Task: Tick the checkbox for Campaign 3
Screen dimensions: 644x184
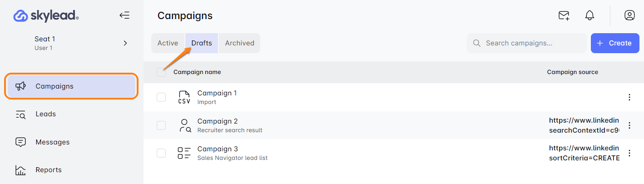Action: tap(161, 153)
